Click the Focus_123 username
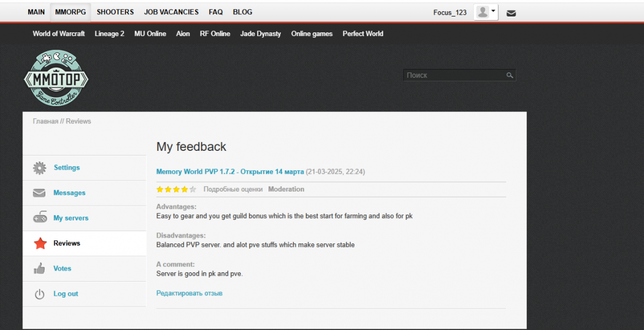The width and height of the screenshot is (644, 330). pos(450,13)
